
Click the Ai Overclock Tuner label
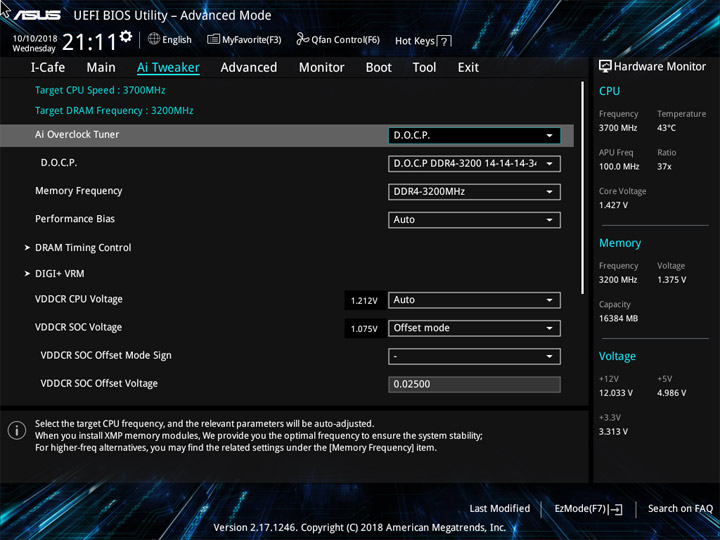[x=77, y=135]
